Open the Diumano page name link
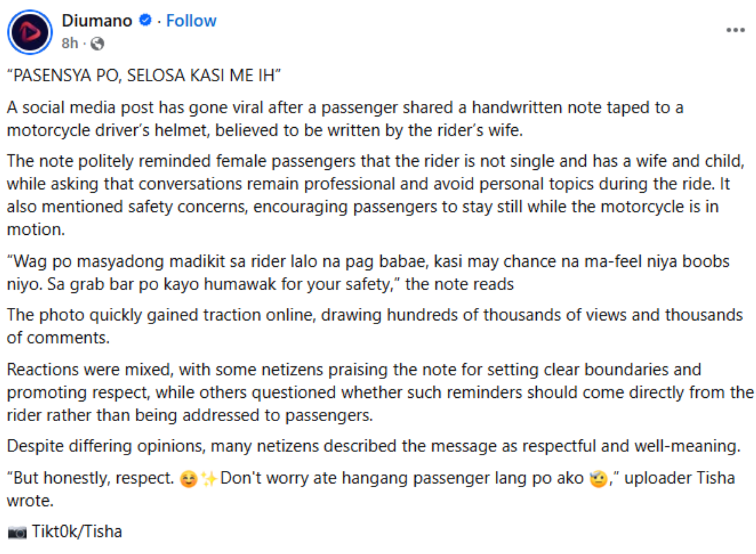The image size is (756, 554). [97, 21]
